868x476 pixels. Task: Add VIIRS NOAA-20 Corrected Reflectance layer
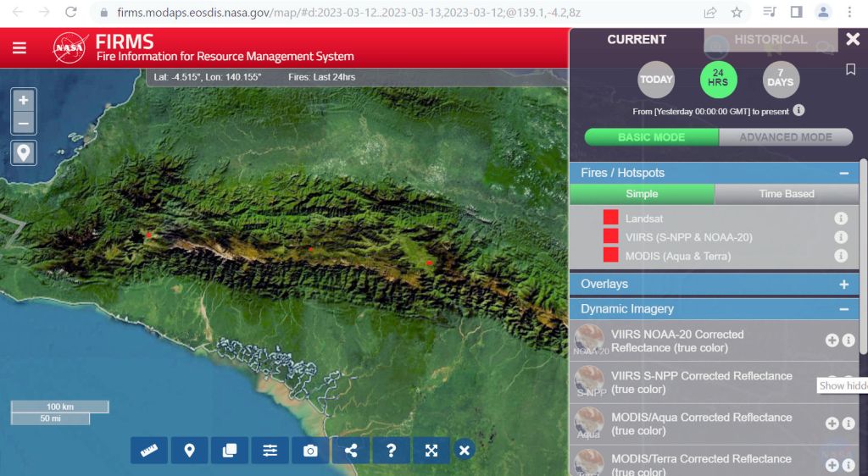pos(832,340)
